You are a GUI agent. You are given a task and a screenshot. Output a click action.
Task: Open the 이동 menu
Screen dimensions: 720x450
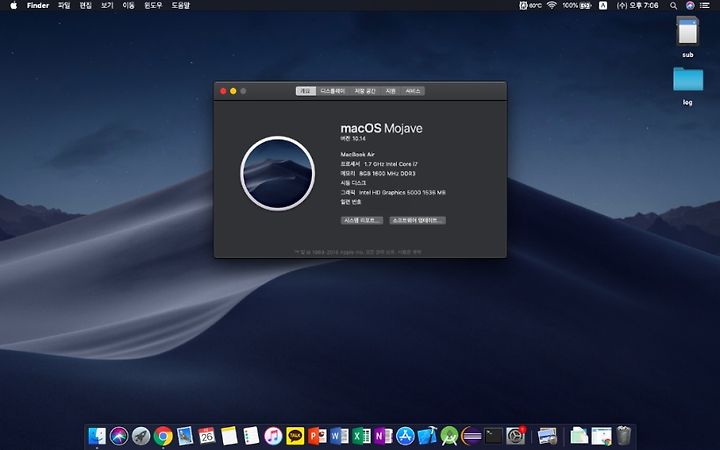tap(129, 6)
